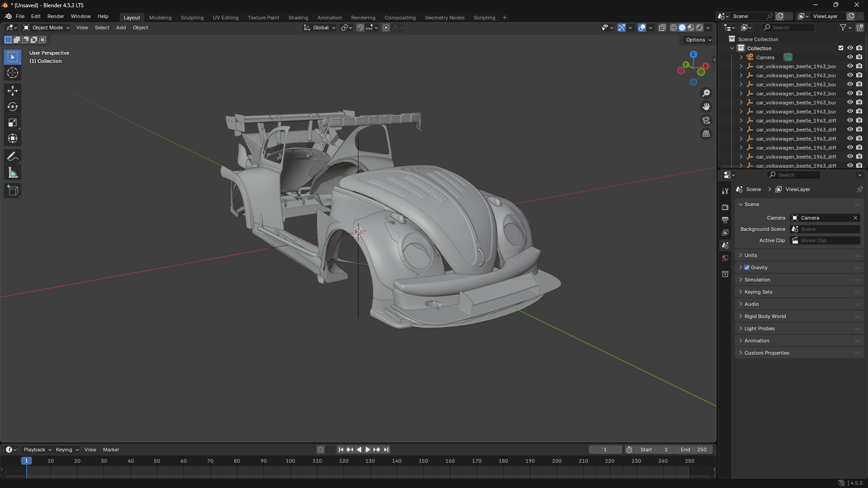868x488 pixels.
Task: Select the 3D Cursor tool
Action: (x=13, y=73)
